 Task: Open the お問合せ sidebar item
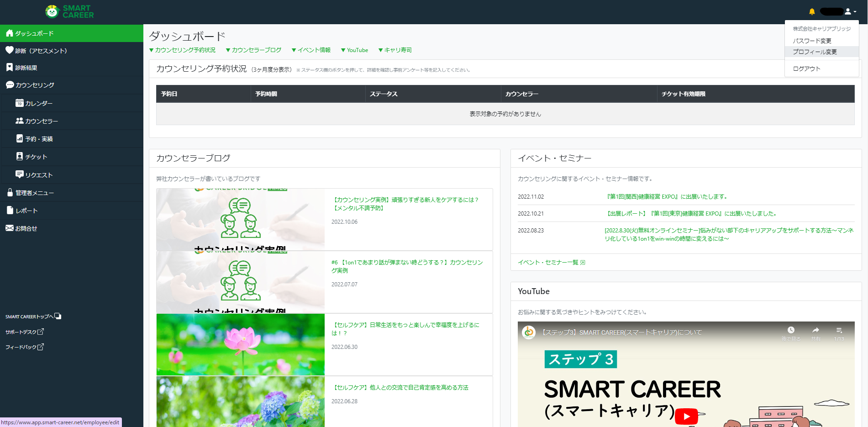(72, 228)
